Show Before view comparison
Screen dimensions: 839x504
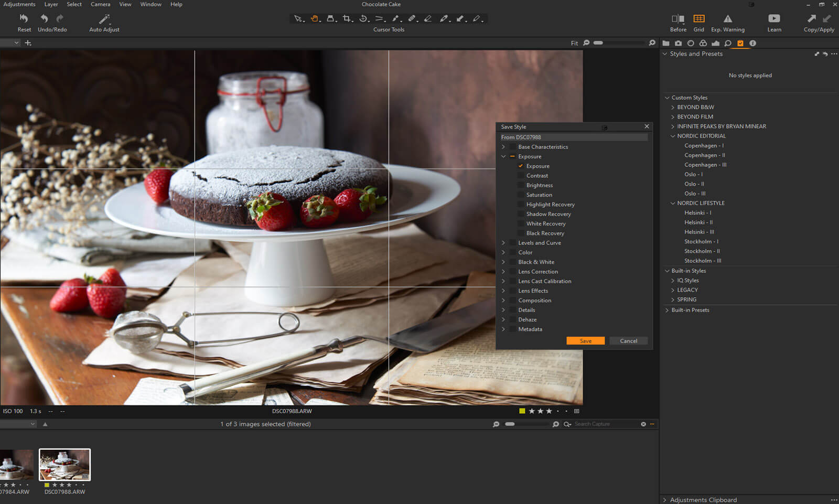click(x=677, y=19)
